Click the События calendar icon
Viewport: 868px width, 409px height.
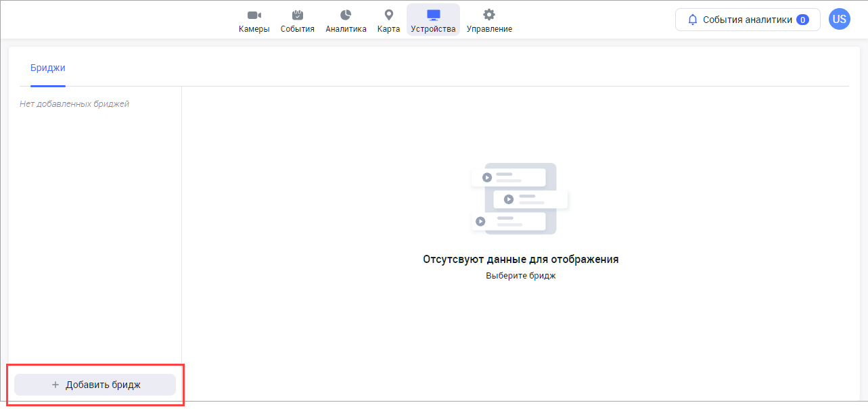pos(297,15)
